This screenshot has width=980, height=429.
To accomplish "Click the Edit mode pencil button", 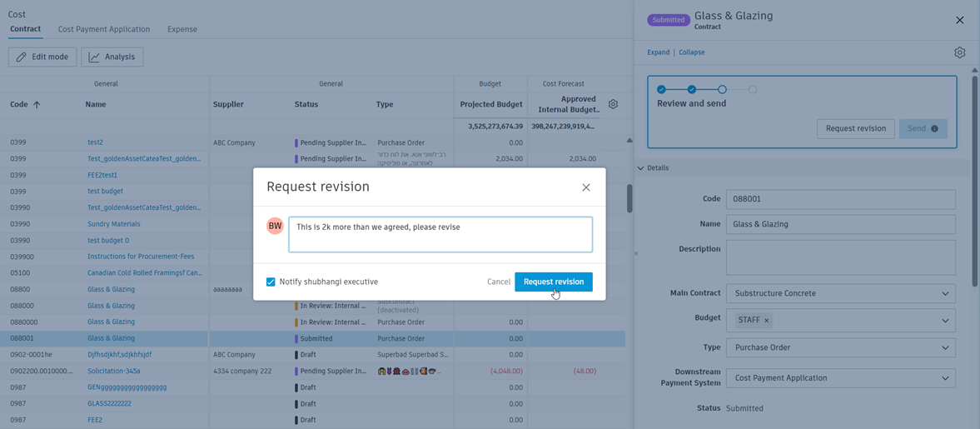I will (42, 57).
